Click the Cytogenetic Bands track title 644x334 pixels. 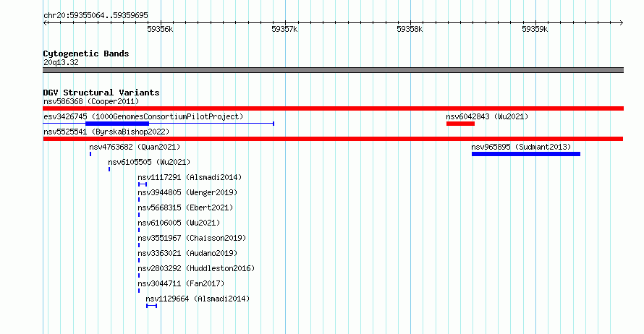(86, 53)
